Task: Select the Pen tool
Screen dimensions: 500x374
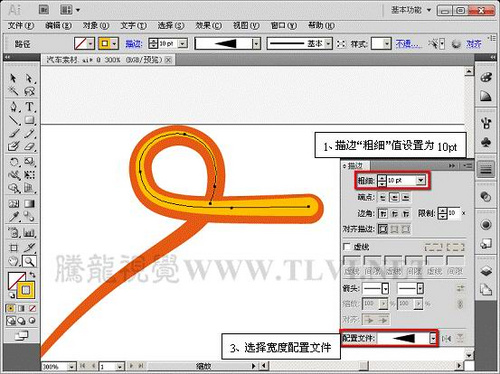Action: (14, 107)
